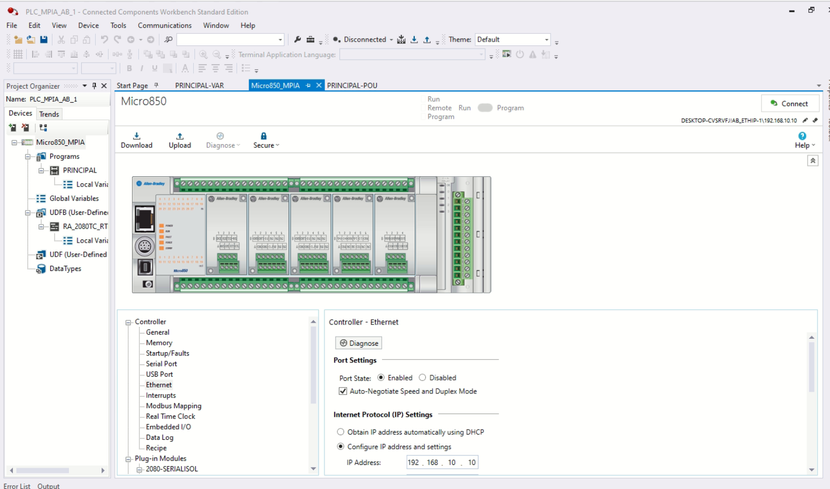The width and height of the screenshot is (830, 489).
Task: Close the Micro850_MPIA tab
Action: pyautogui.click(x=319, y=85)
